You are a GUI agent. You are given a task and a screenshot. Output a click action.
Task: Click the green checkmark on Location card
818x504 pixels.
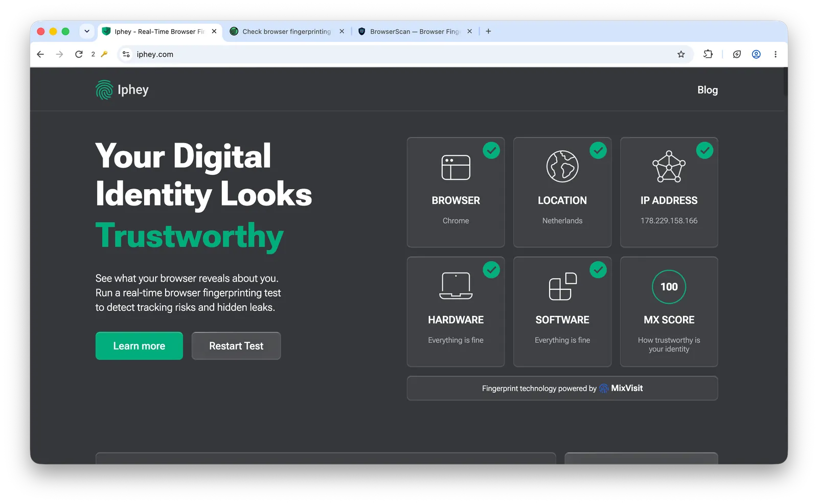tap(598, 150)
